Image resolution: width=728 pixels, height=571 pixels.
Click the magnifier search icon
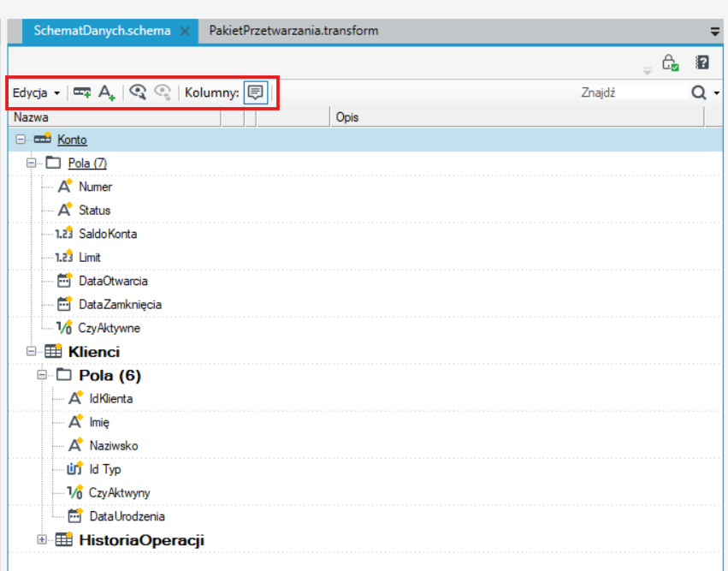[699, 92]
